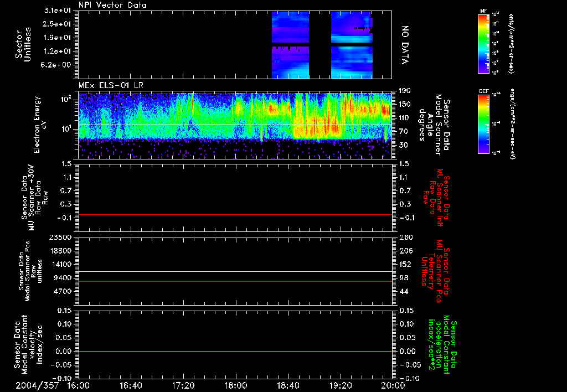Click the 110 degrees angle tick label
The height and width of the screenshot is (392, 567).
(x=405, y=118)
